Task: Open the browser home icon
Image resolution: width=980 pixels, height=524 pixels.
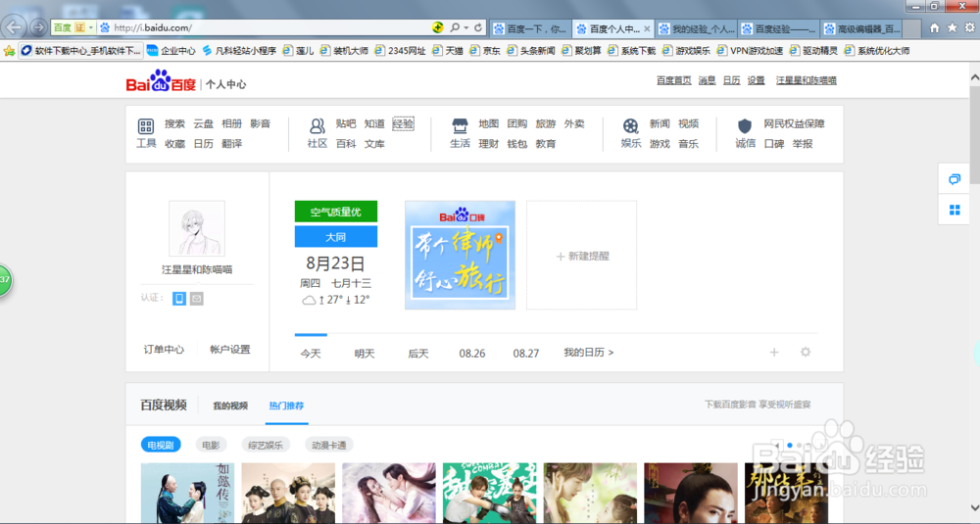Action: [x=934, y=27]
